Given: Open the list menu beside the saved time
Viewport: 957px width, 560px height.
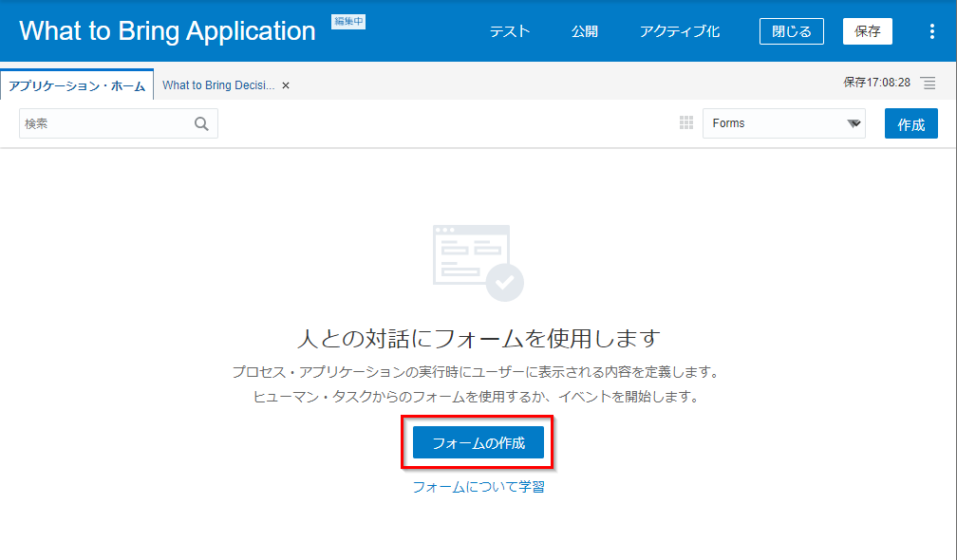Looking at the screenshot, I should click(x=929, y=84).
